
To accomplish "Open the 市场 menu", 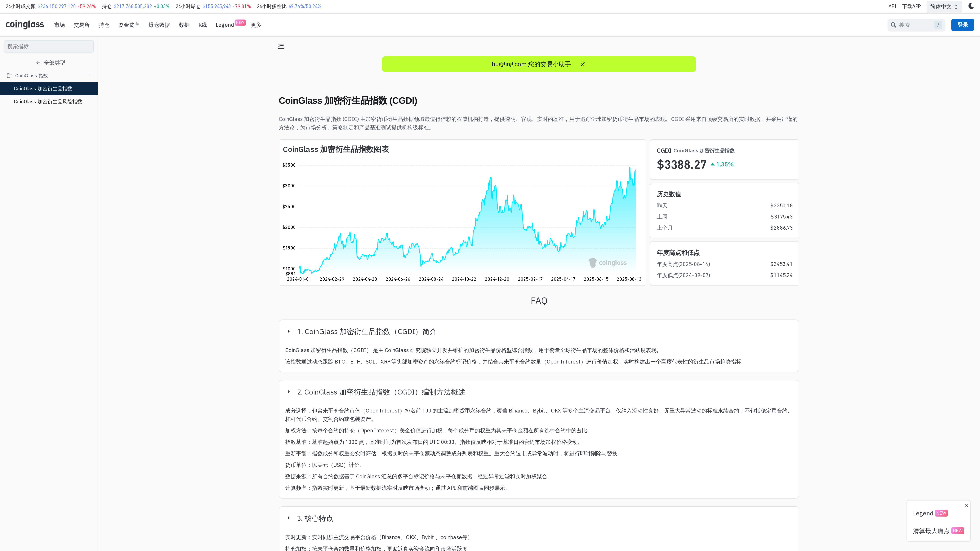I will coord(59,25).
